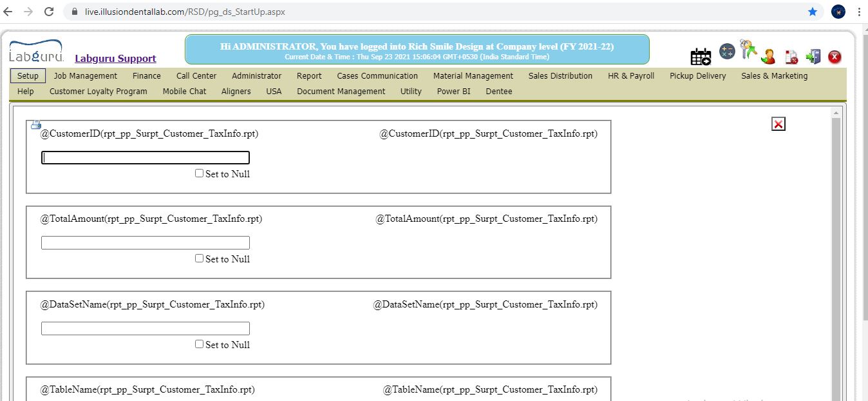Click the left @CustomerID parameter label
Image resolution: width=868 pixels, height=401 pixels.
point(150,133)
